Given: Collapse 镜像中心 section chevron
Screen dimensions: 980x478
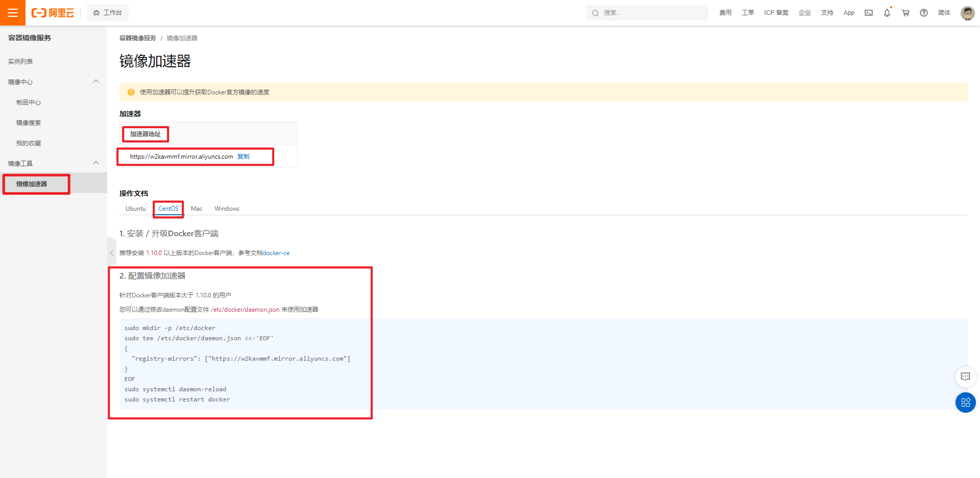Looking at the screenshot, I should 96,82.
